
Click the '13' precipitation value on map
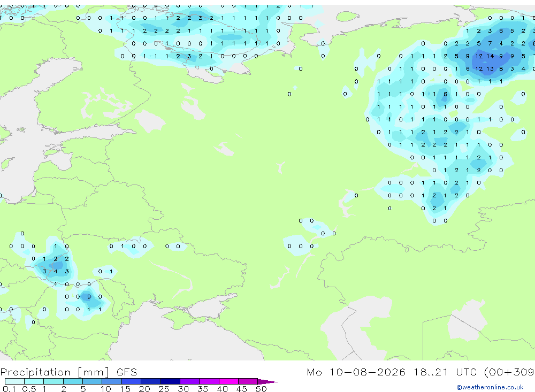click(490, 68)
